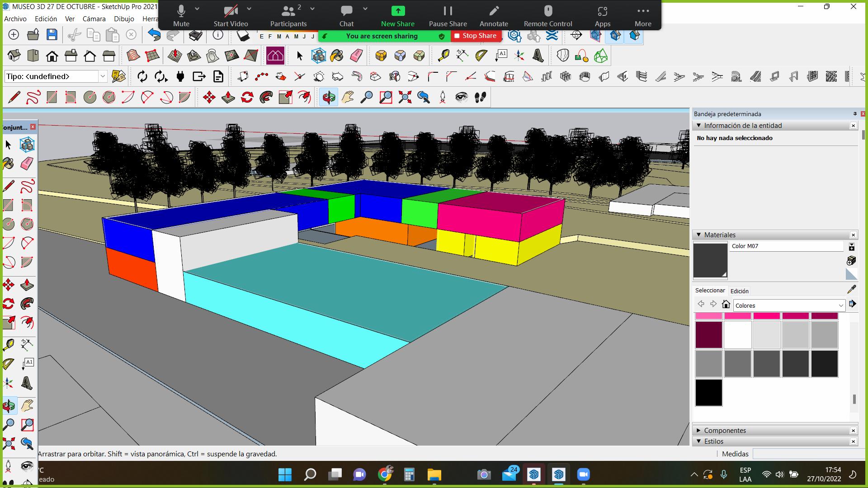Open the Cámara menu
The height and width of the screenshot is (488, 868).
pyautogui.click(x=94, y=19)
